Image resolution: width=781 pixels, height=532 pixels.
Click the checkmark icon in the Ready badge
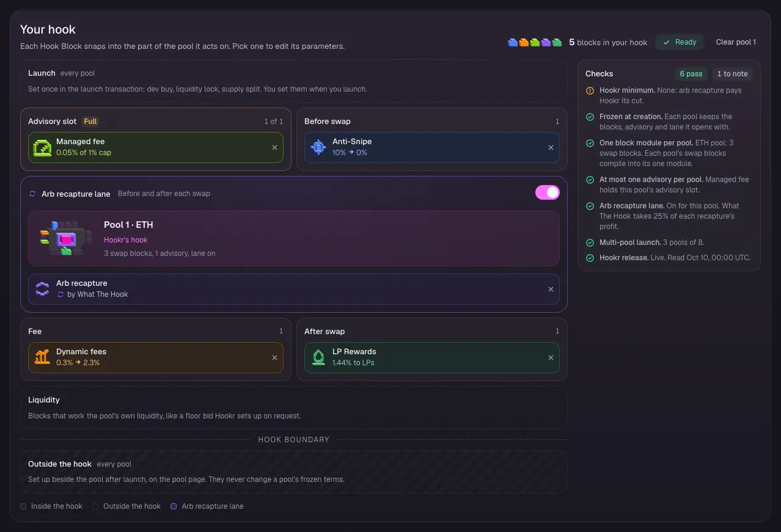click(x=667, y=42)
